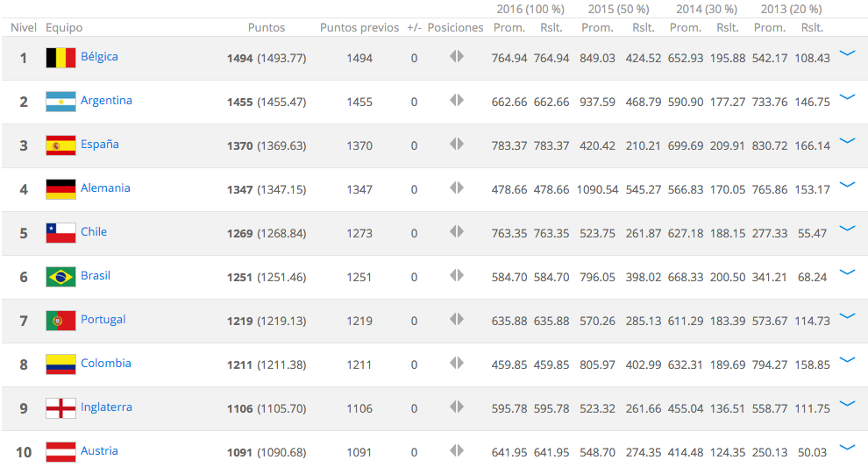Image resolution: width=868 pixels, height=474 pixels.
Task: Open the Alemania team link
Action: (x=105, y=188)
